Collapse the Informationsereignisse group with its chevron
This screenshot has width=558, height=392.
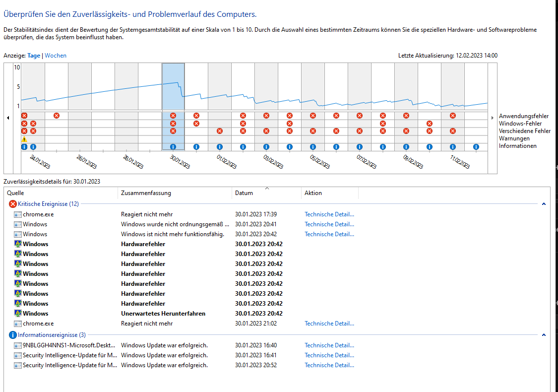544,335
